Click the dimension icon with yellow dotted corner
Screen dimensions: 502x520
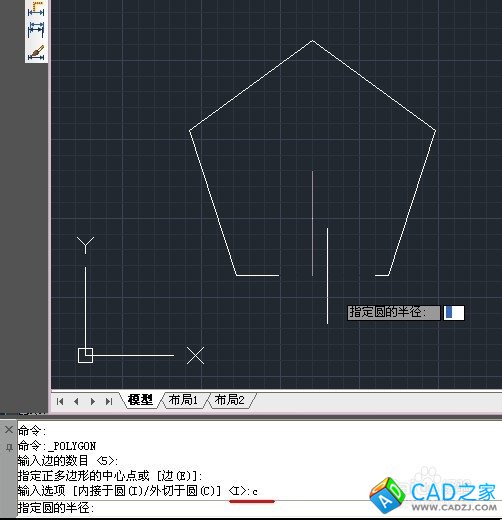(x=36, y=9)
